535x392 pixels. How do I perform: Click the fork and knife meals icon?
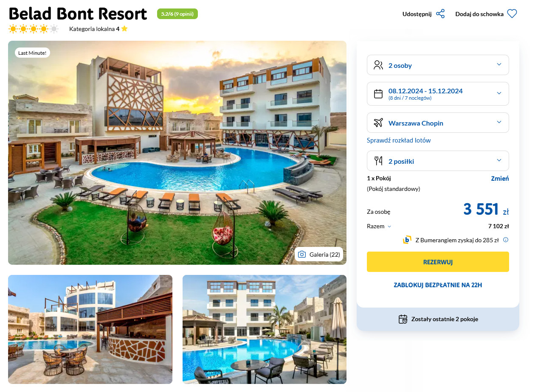click(378, 161)
